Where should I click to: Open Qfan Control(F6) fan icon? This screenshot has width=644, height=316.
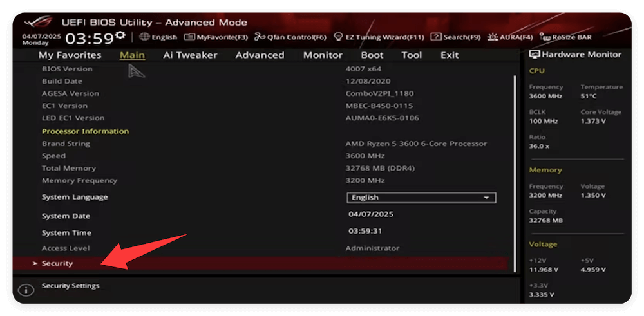260,37
